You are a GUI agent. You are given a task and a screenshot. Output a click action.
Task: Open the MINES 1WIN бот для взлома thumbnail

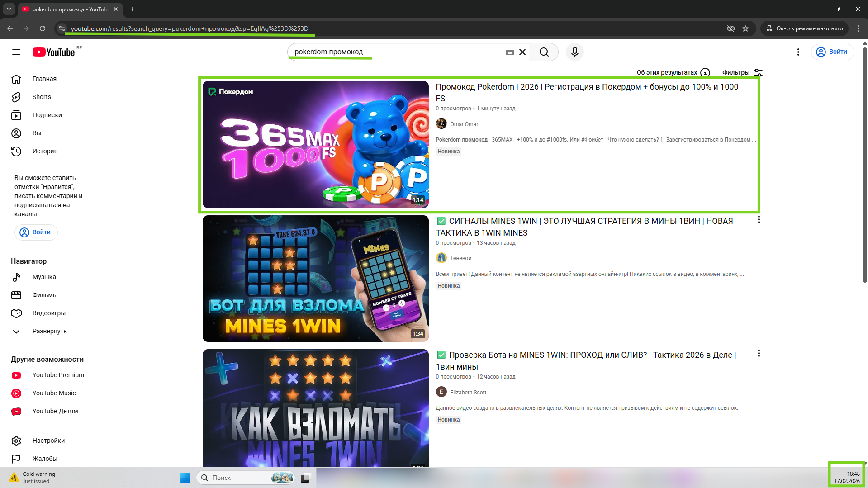[x=315, y=279]
